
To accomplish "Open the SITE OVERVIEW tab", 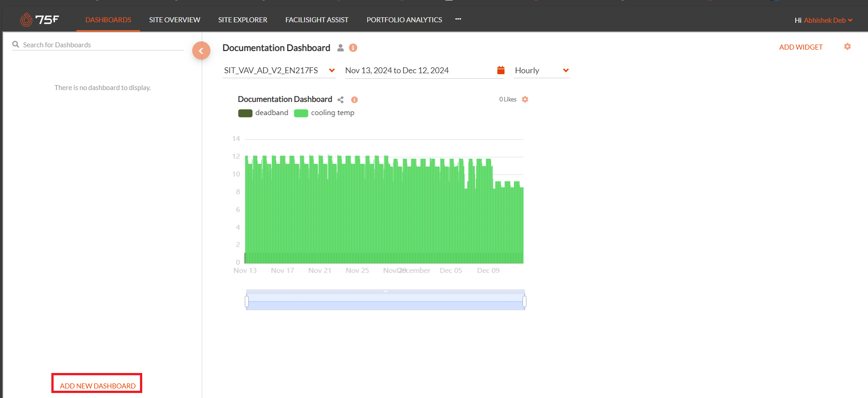I will tap(175, 20).
